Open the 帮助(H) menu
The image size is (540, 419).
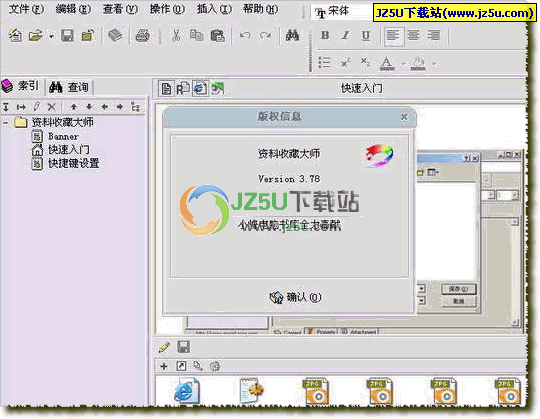[260, 9]
